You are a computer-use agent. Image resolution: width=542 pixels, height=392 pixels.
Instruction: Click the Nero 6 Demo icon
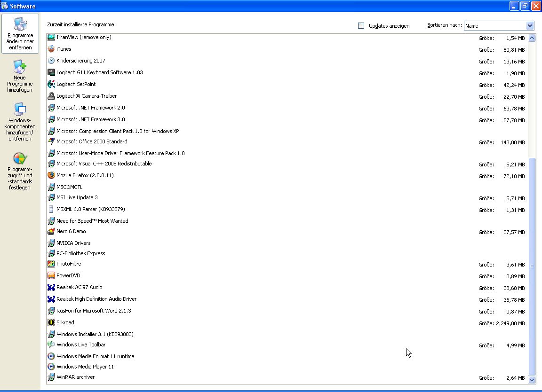51,231
